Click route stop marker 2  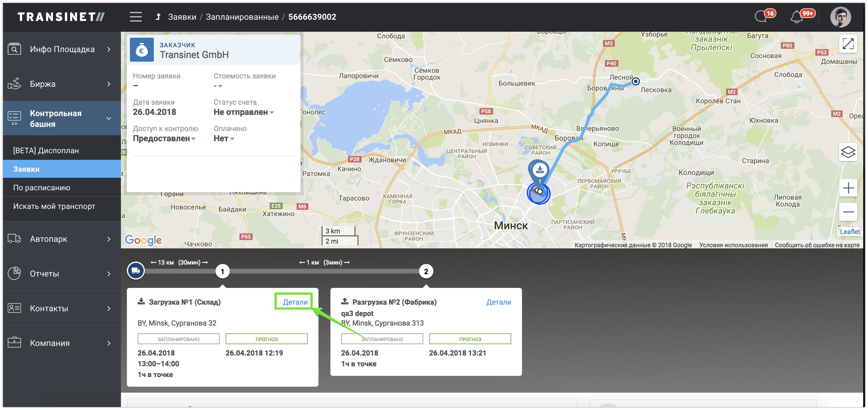click(x=426, y=271)
